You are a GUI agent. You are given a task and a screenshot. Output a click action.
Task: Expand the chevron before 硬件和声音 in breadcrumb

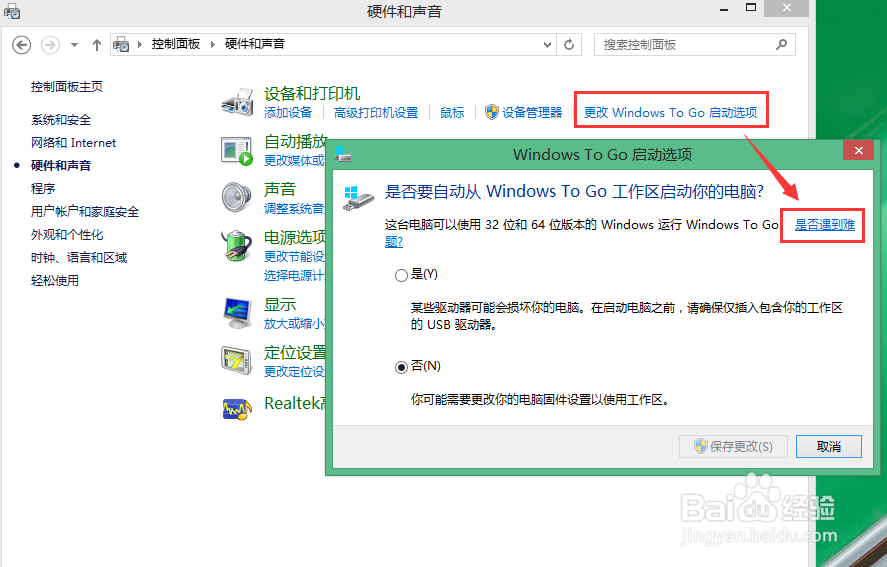point(213,44)
